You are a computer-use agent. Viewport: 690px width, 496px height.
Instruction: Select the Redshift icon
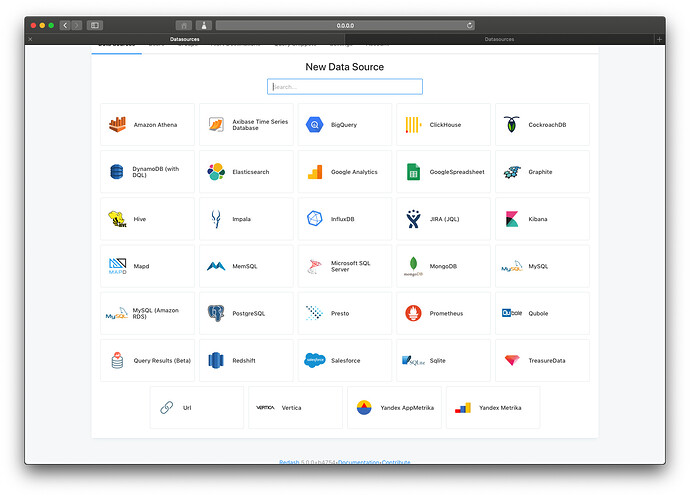click(216, 360)
